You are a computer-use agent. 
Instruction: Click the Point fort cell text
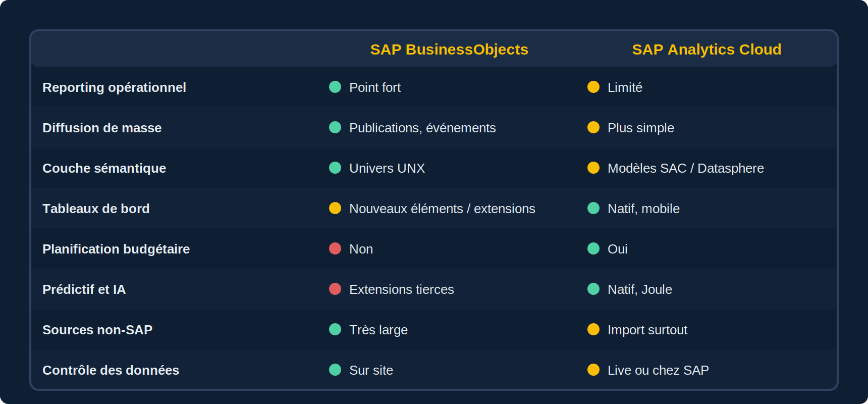tap(375, 87)
